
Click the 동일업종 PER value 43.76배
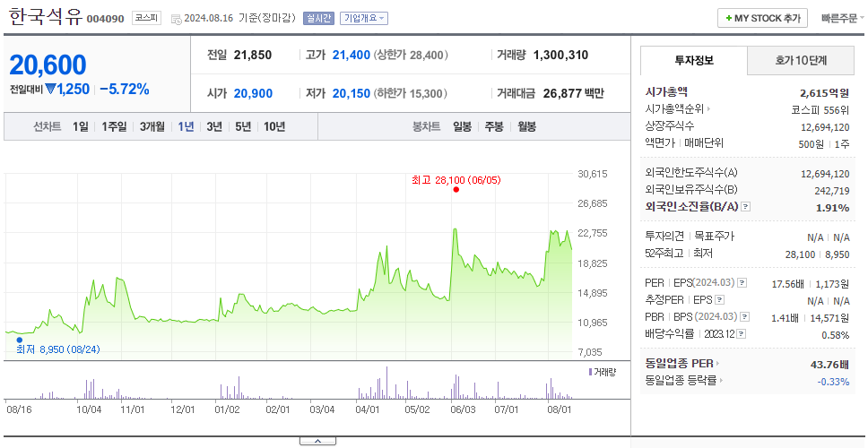(829, 365)
